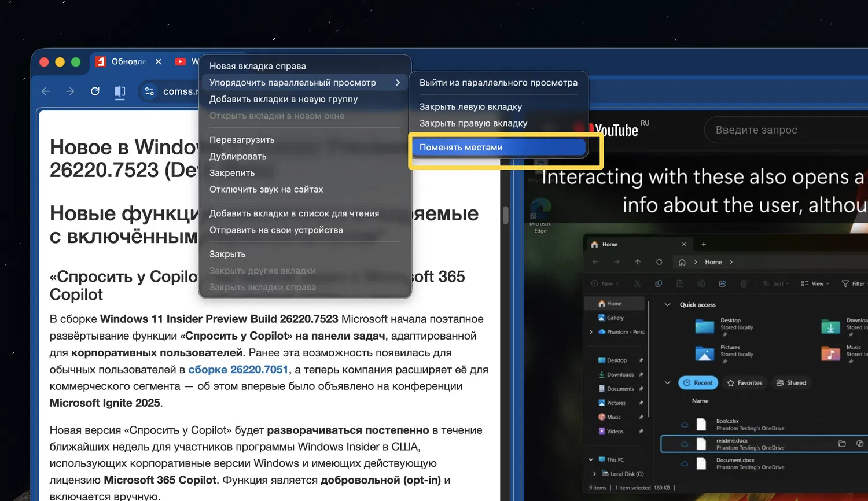This screenshot has width=868, height=501.
Task: Select the Book.xlsx file row
Action: coord(764,425)
